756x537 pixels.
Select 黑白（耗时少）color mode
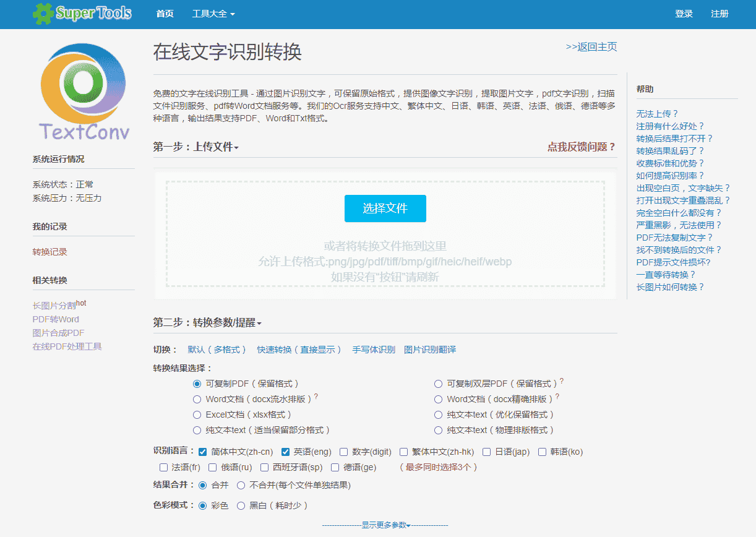coord(241,505)
